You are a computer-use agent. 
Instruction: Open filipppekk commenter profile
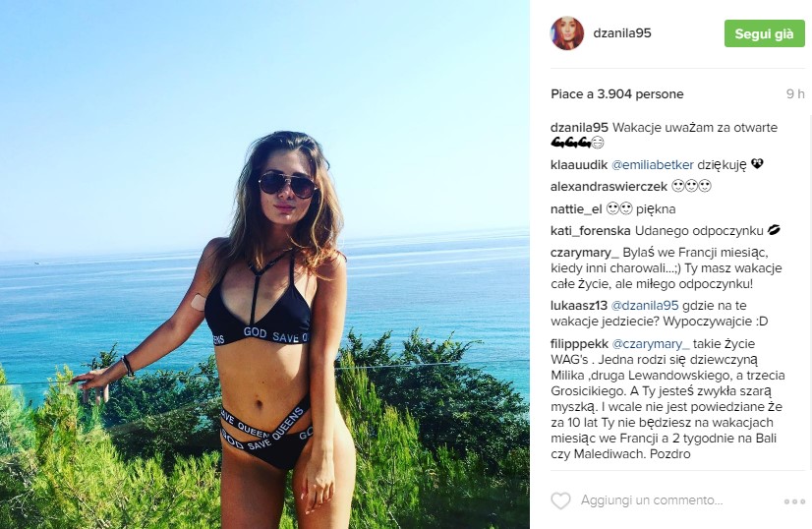(x=579, y=344)
